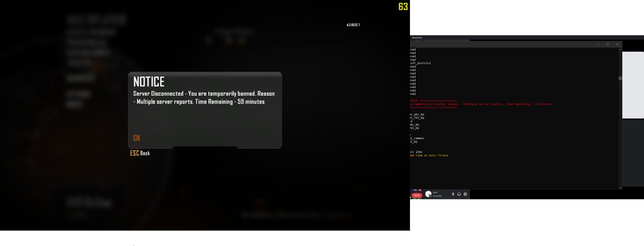
Task: Click the console scrollbar down arrow
Action: [x=620, y=187]
